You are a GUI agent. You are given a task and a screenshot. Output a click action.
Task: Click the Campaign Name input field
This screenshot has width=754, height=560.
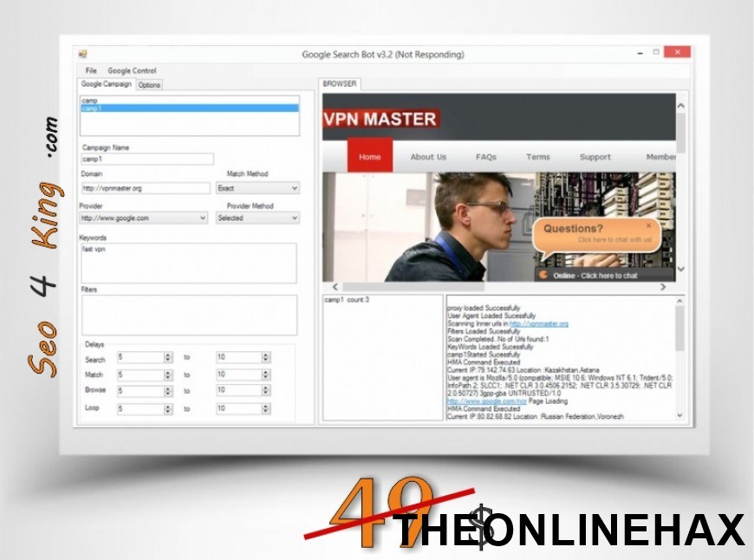pyautogui.click(x=147, y=160)
